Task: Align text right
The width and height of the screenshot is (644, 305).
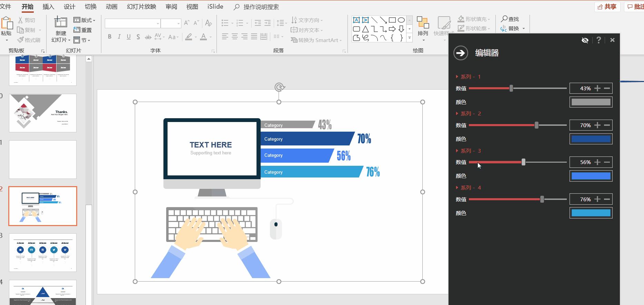Action: [244, 37]
